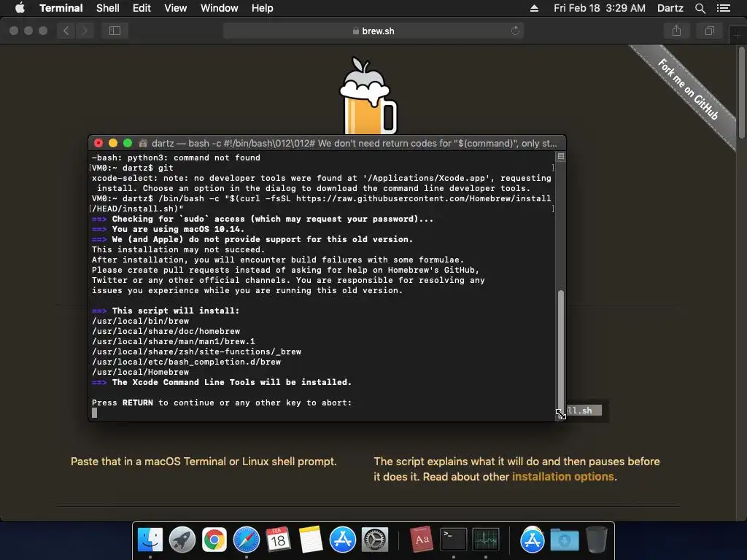Click the 'Press RETURN to continue' line
Screen dimensions: 747x560
click(222, 402)
